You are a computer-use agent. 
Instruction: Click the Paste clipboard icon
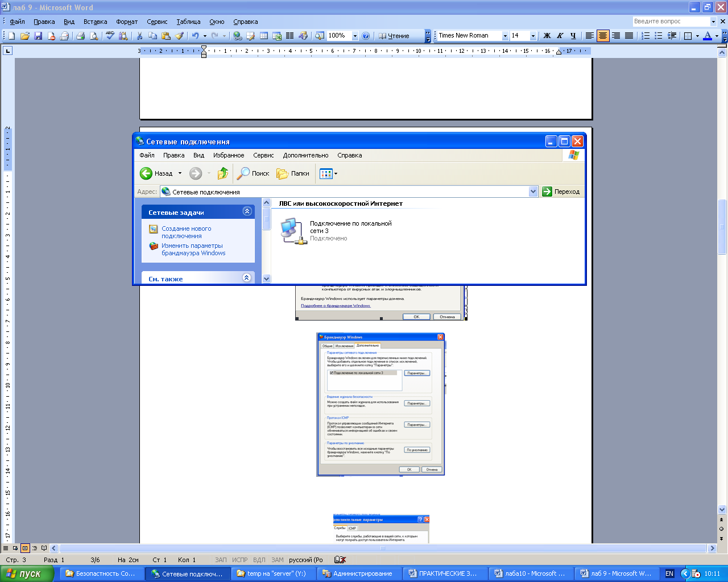[166, 36]
